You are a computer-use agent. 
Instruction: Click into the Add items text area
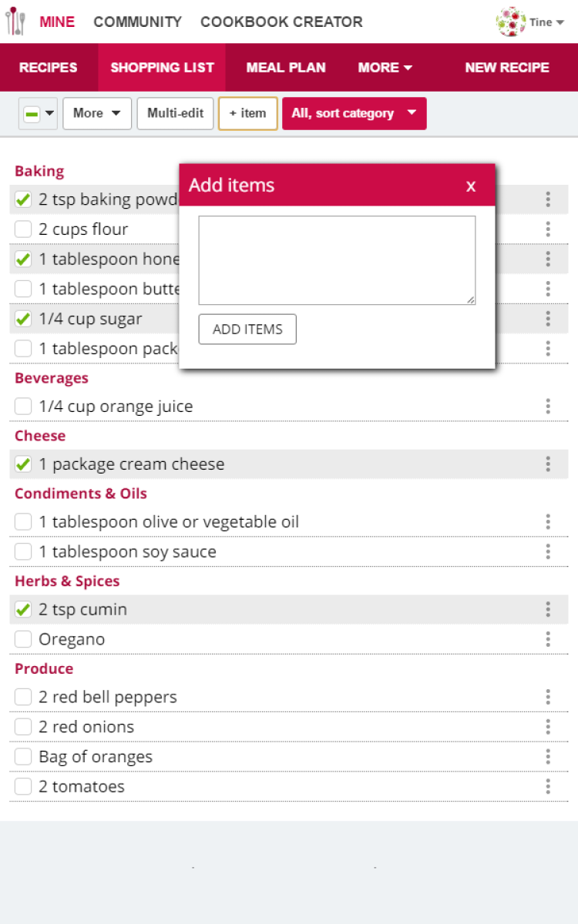click(337, 260)
